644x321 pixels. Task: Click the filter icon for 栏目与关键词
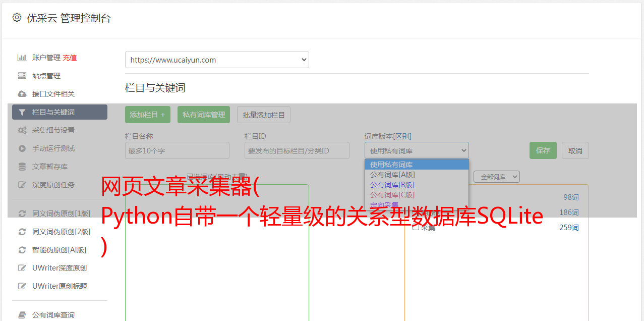tap(22, 112)
